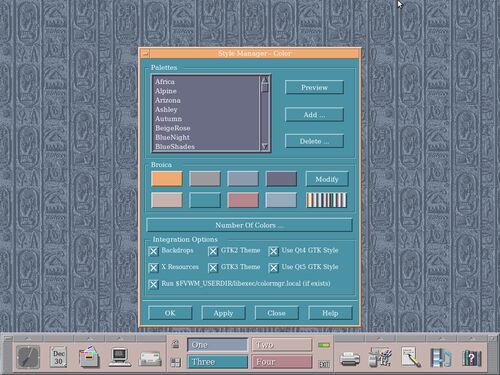
Task: Open the Number Of Colors dialog
Action: [249, 225]
